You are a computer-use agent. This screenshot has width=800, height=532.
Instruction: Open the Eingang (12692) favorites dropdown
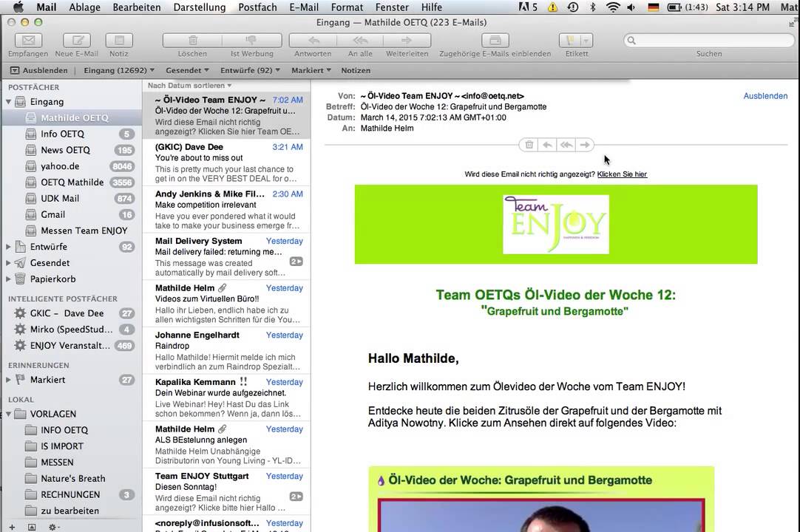pos(119,70)
